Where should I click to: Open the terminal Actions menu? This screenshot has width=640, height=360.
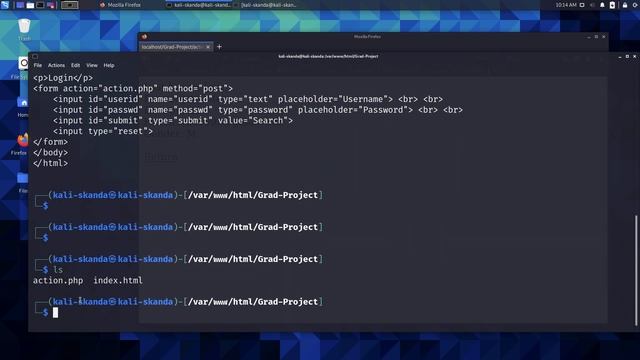[x=56, y=65]
